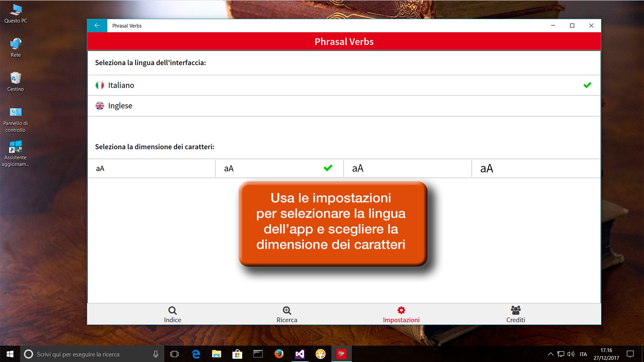Image resolution: width=644 pixels, height=362 pixels.
Task: Open Rete desktop icon
Action: (16, 48)
